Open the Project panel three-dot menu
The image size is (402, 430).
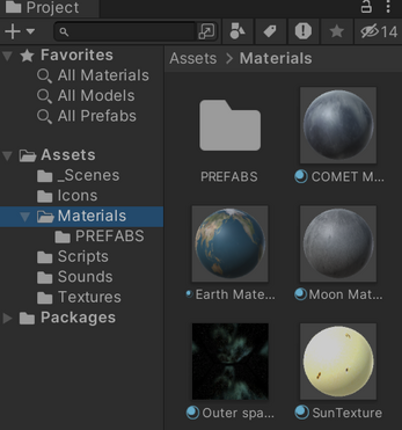click(388, 7)
